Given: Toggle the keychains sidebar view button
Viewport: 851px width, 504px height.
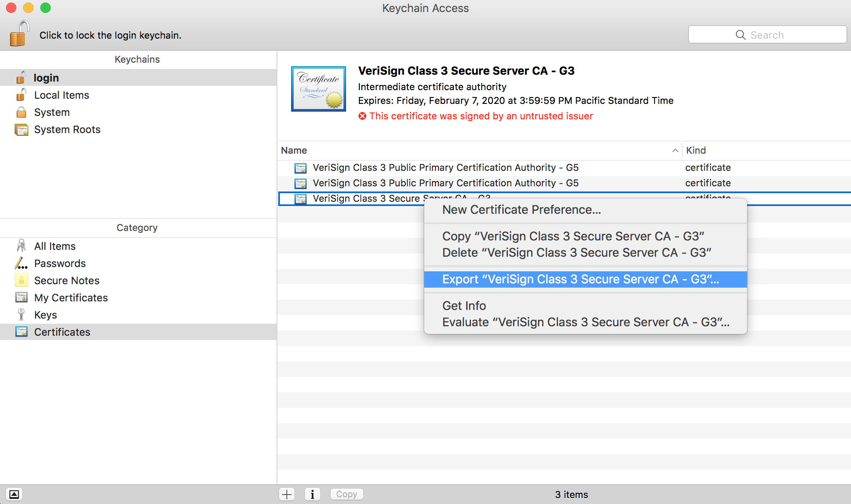Looking at the screenshot, I should [14, 494].
